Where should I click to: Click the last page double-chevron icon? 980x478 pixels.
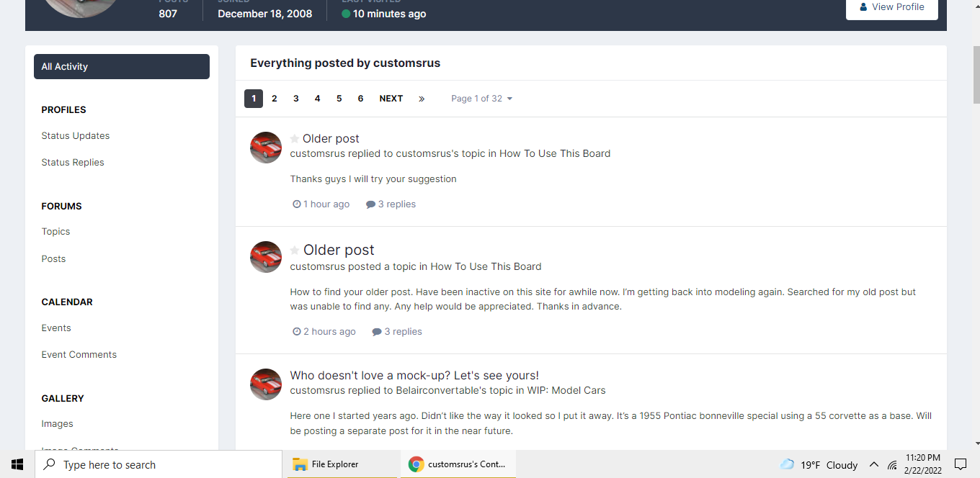click(422, 99)
